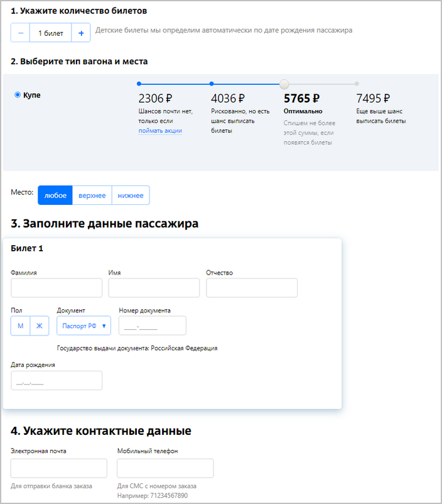Click the 2306 ₽ price point on slider
Screen dimensions: 442x504
139,83
